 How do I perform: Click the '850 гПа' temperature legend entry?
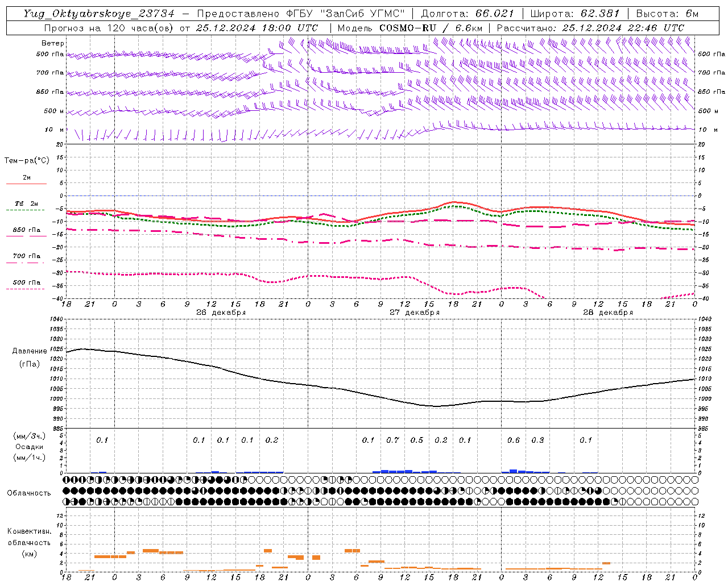(x=27, y=230)
